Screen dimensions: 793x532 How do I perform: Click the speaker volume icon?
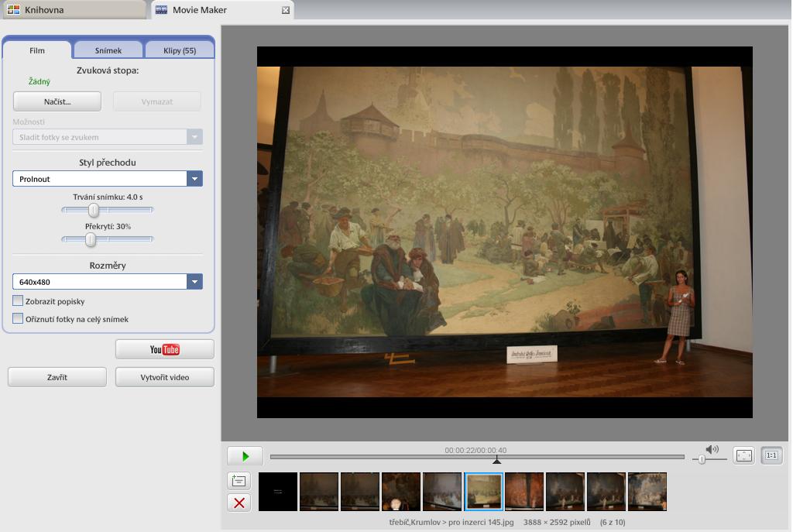pos(712,449)
